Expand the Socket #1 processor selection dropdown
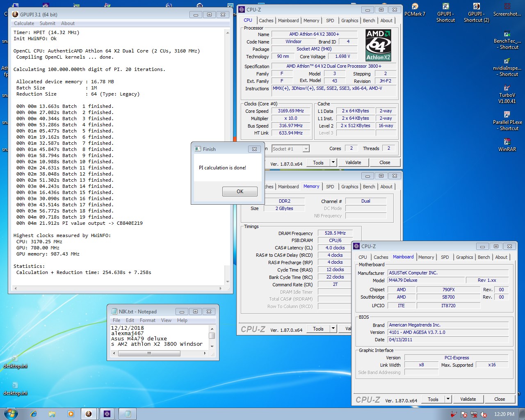This screenshot has width=525, height=420. point(306,148)
